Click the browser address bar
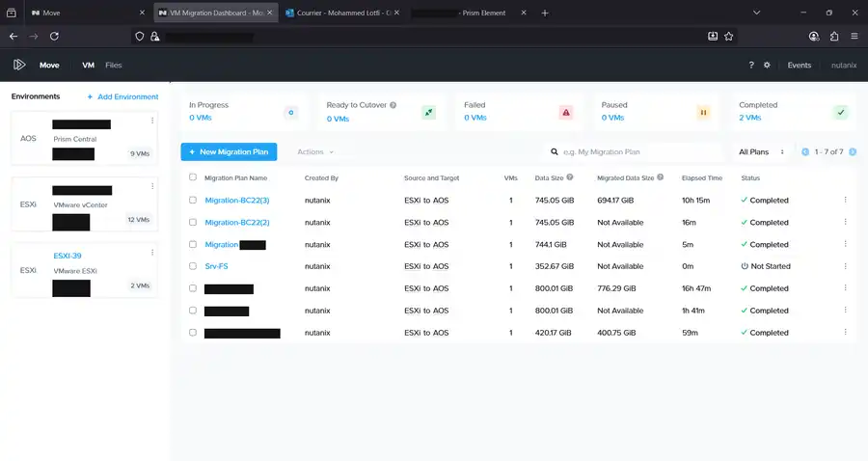This screenshot has width=868, height=461. 432,37
